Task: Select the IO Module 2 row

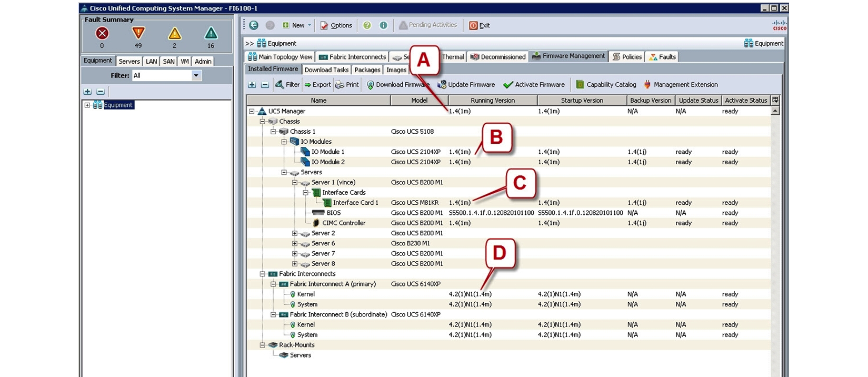Action: [508, 162]
